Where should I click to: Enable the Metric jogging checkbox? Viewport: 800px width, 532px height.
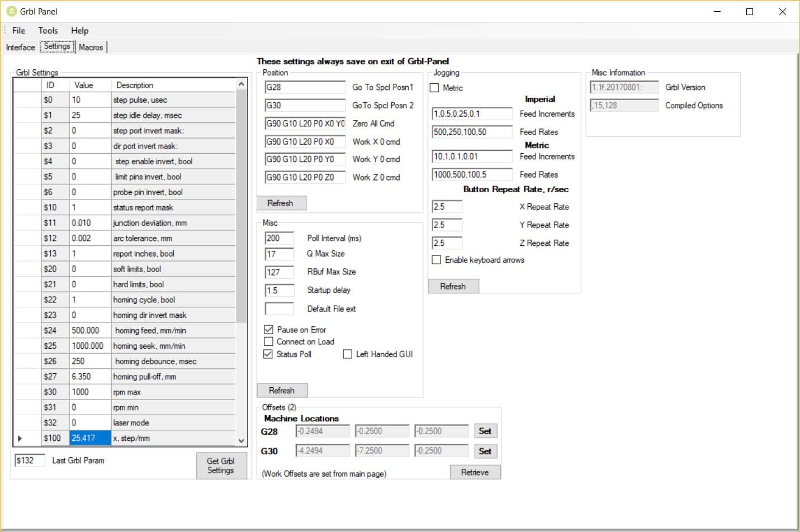click(435, 88)
